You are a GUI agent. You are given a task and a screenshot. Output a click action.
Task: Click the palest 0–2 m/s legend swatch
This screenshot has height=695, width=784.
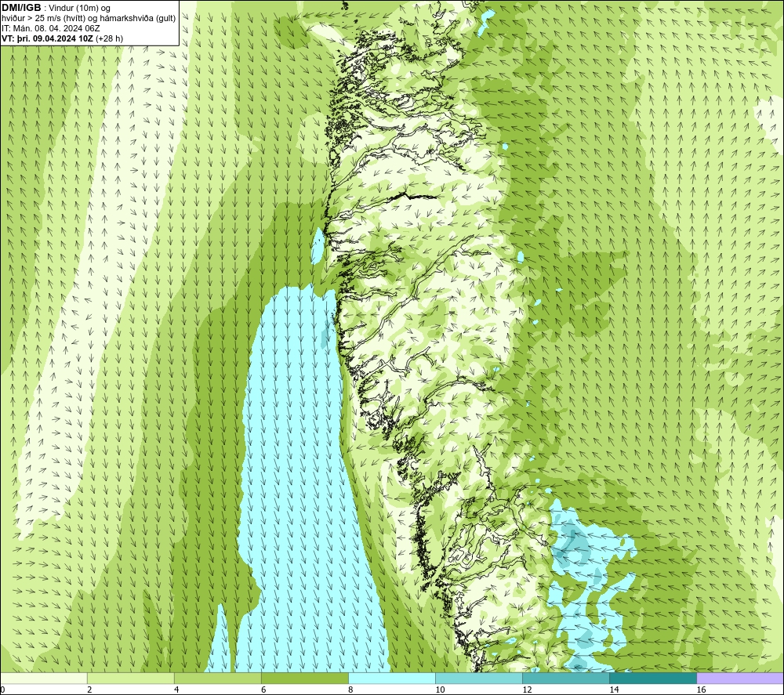[44, 678]
